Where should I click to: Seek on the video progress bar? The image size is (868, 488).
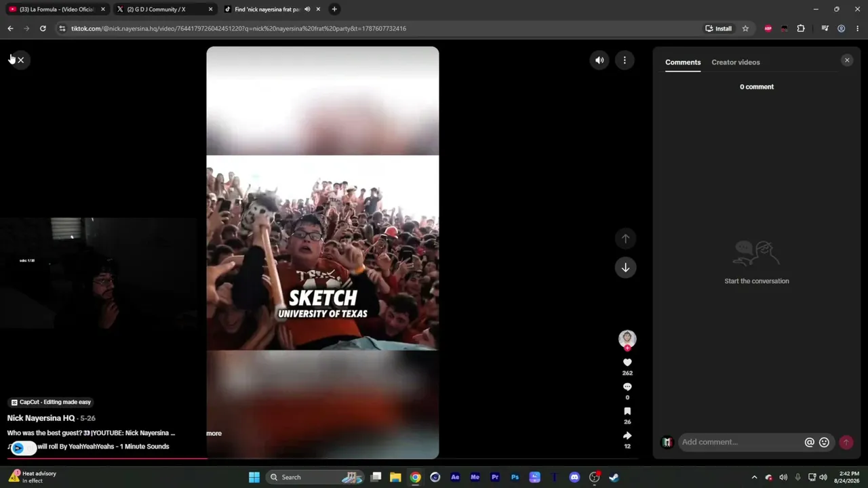tap(322, 459)
